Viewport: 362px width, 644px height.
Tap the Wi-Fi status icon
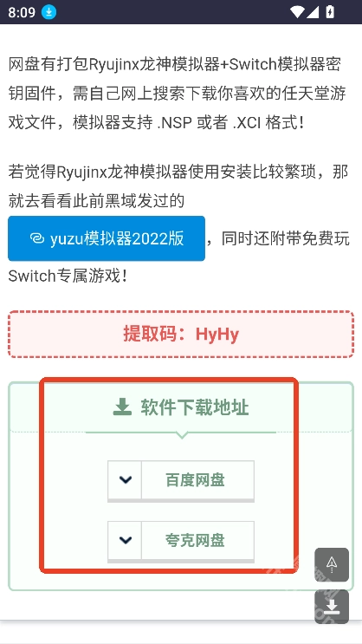pyautogui.click(x=297, y=12)
